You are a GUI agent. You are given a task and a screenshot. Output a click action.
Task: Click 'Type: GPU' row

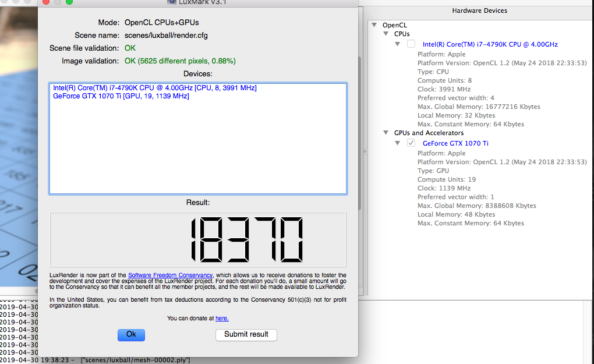click(433, 171)
